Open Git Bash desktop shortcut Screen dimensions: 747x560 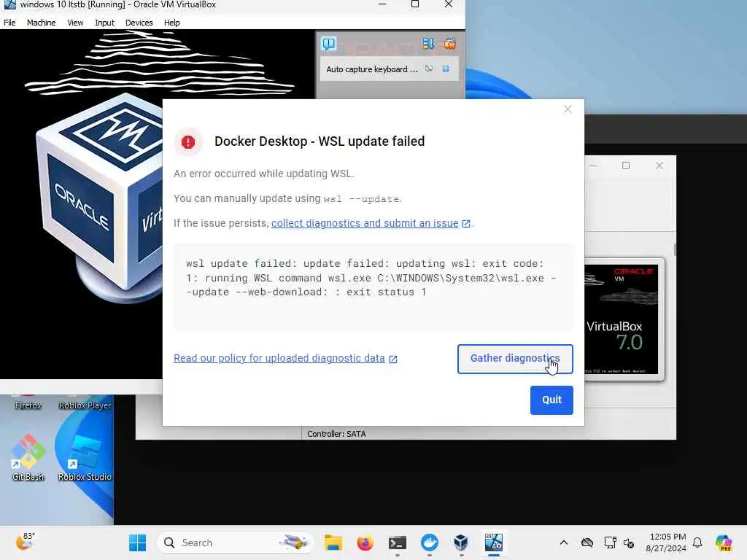point(28,458)
